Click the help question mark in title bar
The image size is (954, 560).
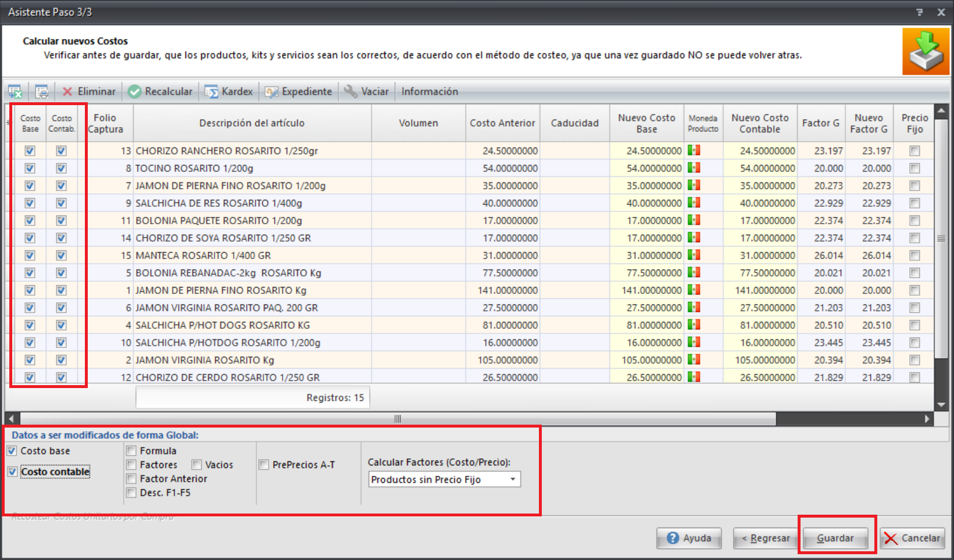point(919,12)
